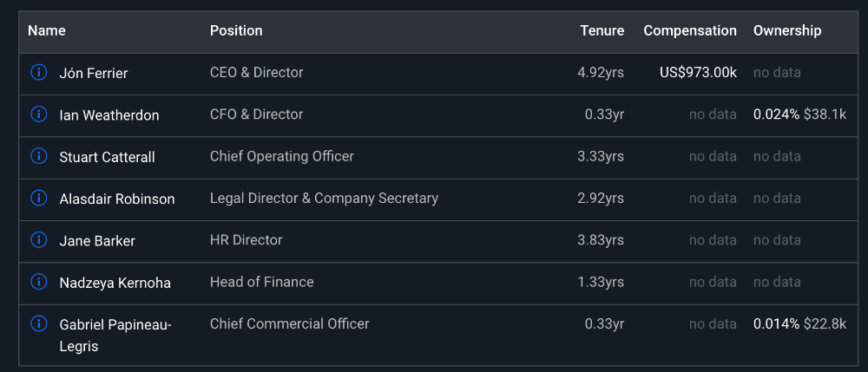868x372 pixels.
Task: Open info icon for Ian Weatherdon
Action: 38,114
